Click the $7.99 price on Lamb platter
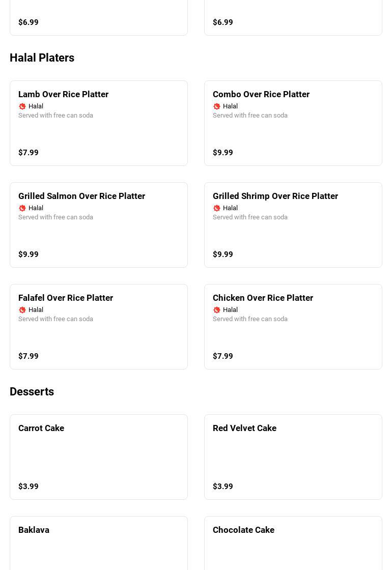Image resolution: width=392 pixels, height=570 pixels. (x=29, y=153)
